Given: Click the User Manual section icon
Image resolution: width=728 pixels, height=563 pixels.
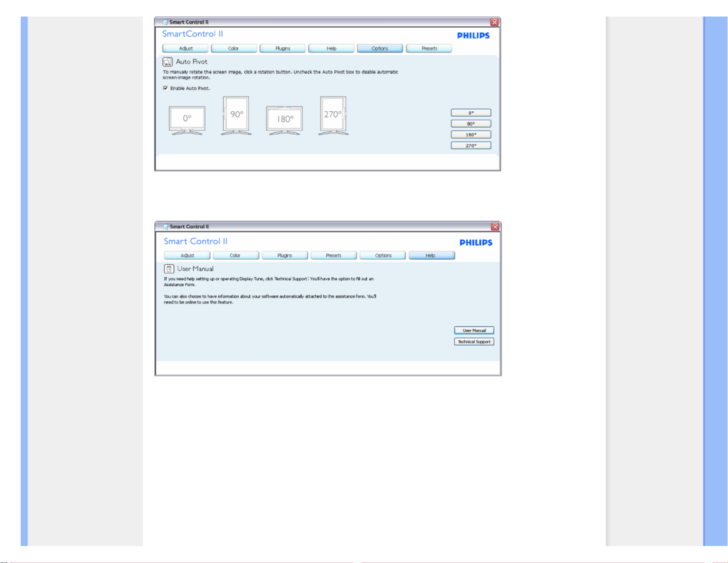Looking at the screenshot, I should pos(169,269).
